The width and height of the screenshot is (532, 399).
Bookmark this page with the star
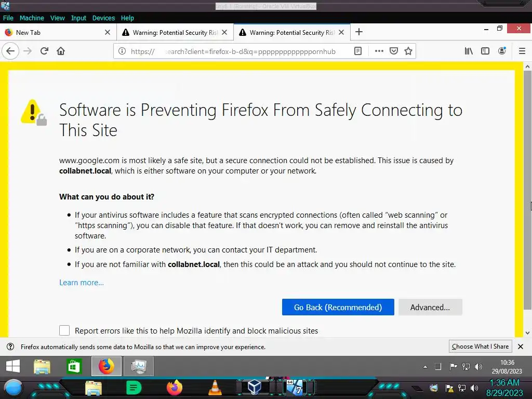408,51
